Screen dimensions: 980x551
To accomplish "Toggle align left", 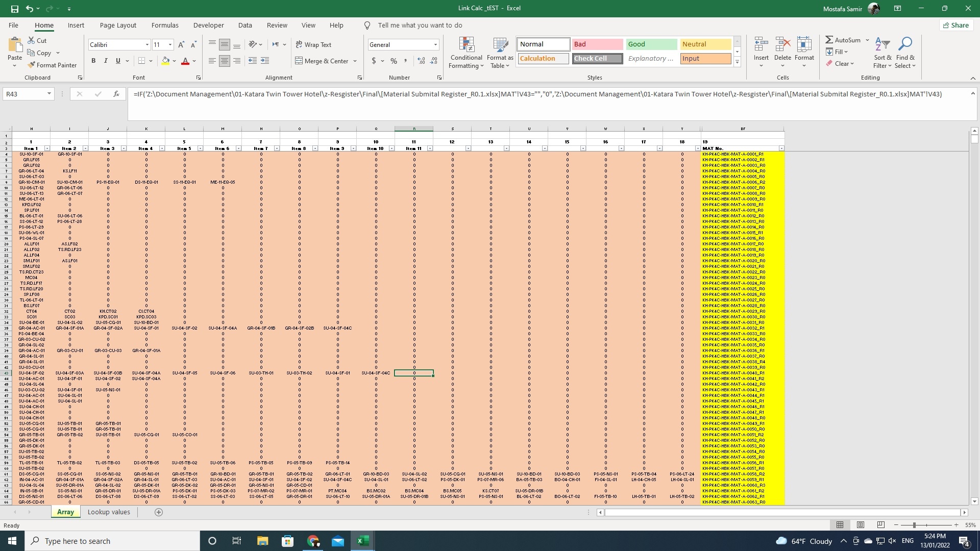I will [212, 61].
